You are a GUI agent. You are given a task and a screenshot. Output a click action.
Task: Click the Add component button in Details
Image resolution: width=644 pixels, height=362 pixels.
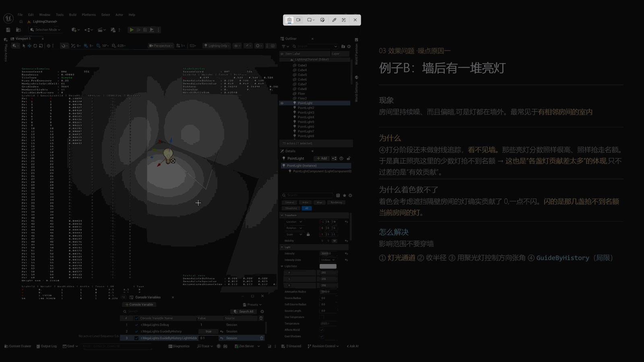pos(322,158)
